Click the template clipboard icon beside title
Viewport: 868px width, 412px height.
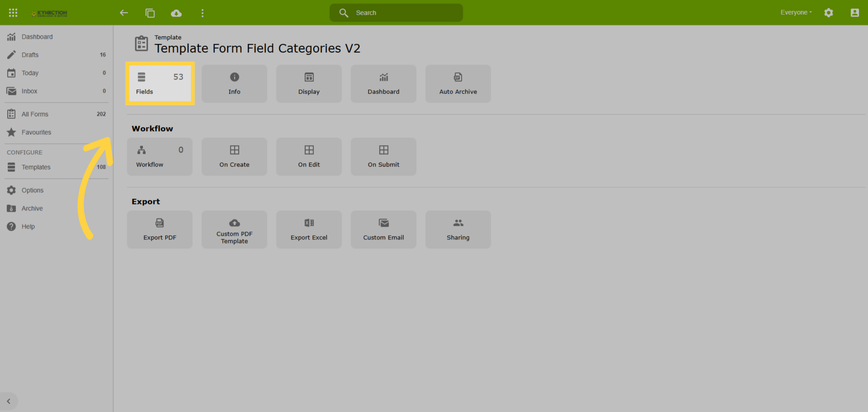[x=141, y=43]
